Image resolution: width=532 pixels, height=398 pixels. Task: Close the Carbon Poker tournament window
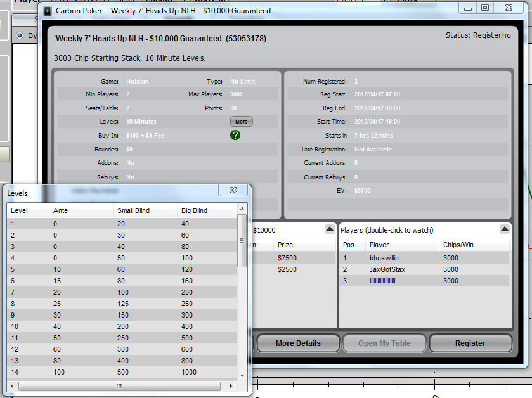tap(509, 8)
